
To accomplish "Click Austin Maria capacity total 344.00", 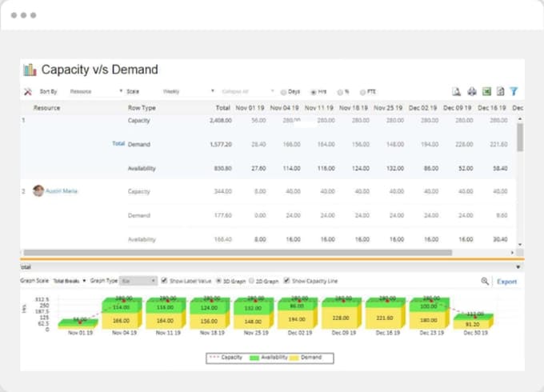I will pyautogui.click(x=223, y=191).
